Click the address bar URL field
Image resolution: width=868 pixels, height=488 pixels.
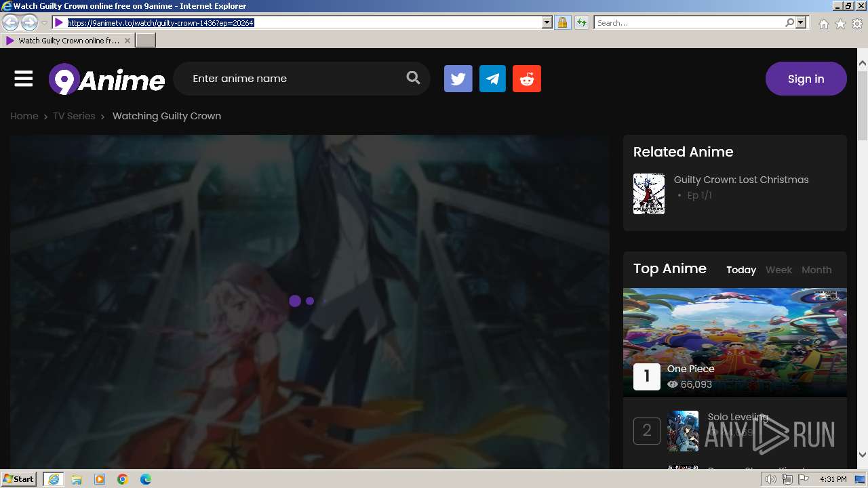302,23
